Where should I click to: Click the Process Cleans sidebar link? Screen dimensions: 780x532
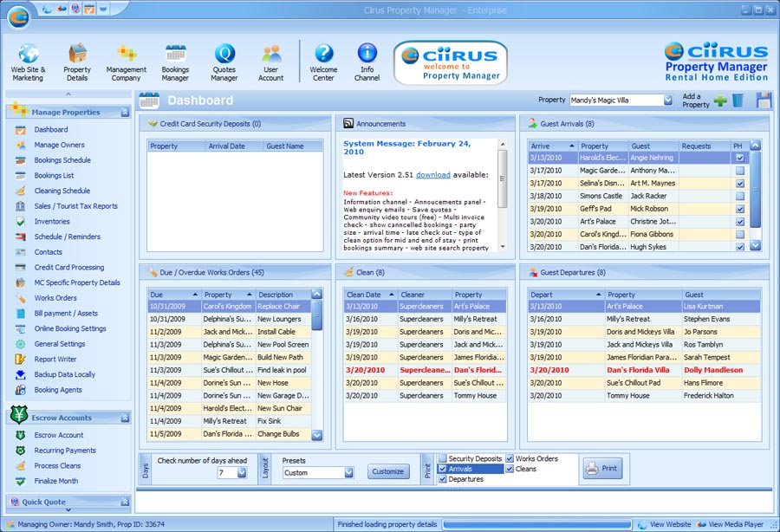[57, 466]
